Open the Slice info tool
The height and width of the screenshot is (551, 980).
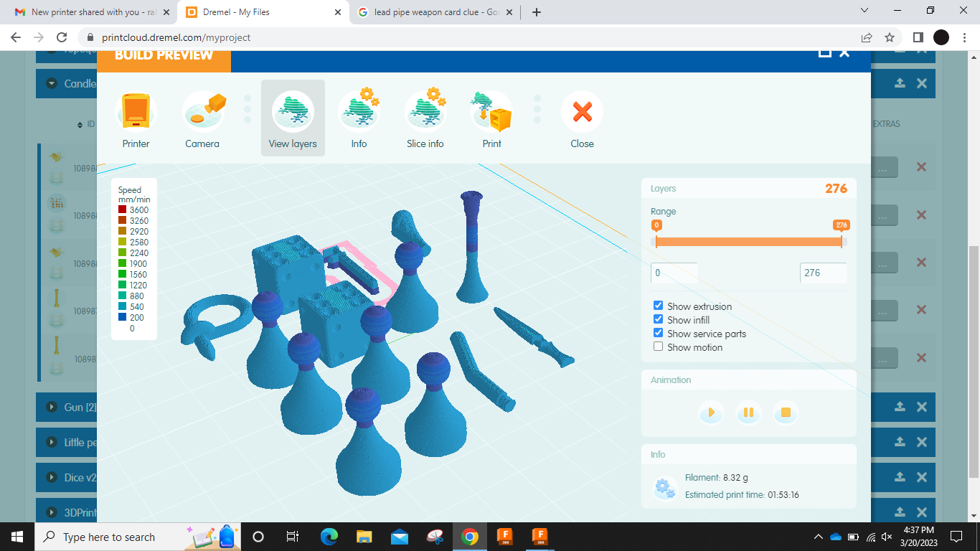pyautogui.click(x=425, y=118)
